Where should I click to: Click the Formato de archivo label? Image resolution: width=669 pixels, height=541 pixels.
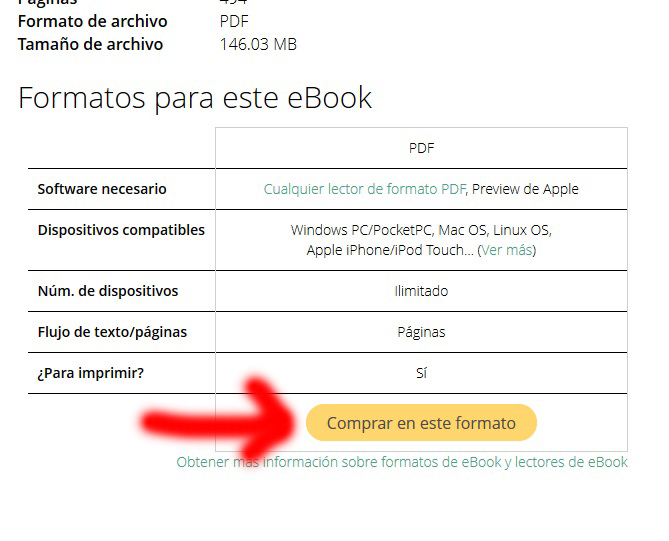coord(93,21)
